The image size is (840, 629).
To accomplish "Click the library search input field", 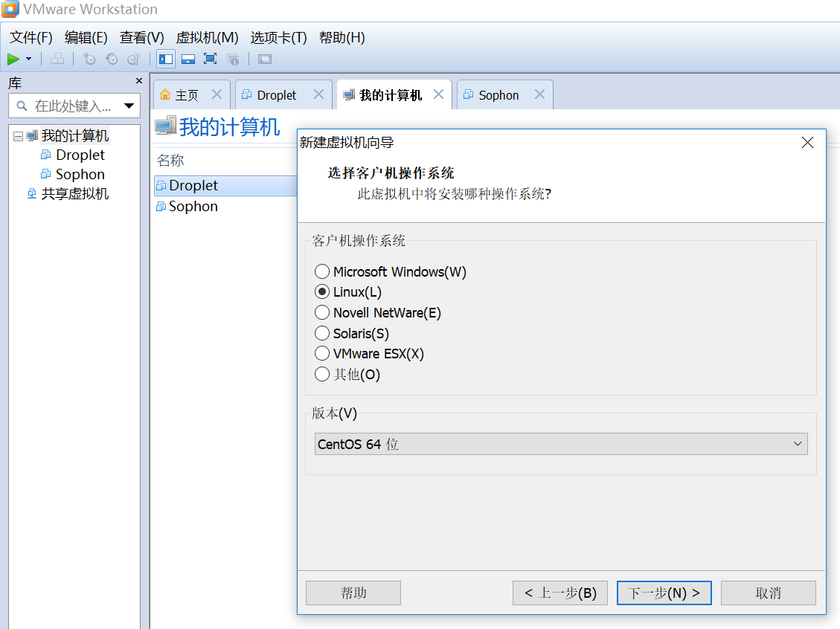I will coord(73,106).
